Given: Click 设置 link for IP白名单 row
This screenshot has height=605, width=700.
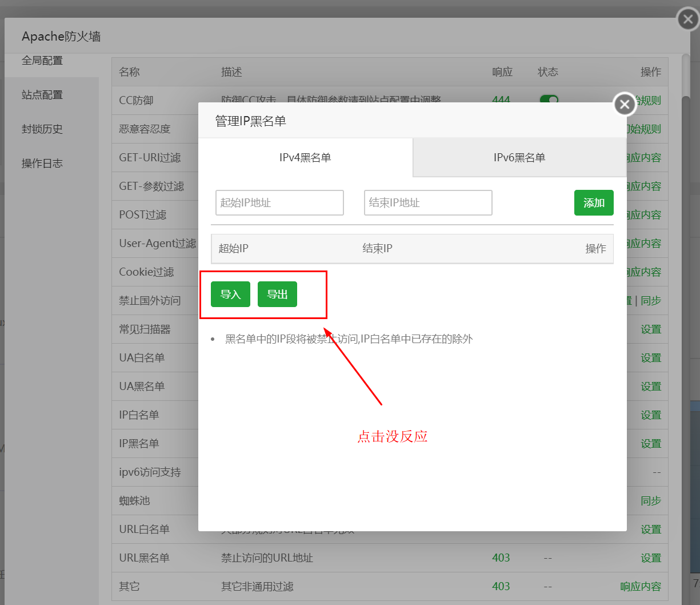Looking at the screenshot, I should pyautogui.click(x=651, y=415).
